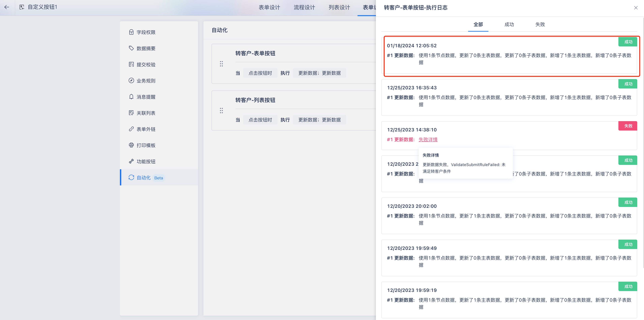Click 更新数据；更新数据 action in 转客户-表单按钮
Viewport: 644px width, 320px height.
pyautogui.click(x=319, y=73)
